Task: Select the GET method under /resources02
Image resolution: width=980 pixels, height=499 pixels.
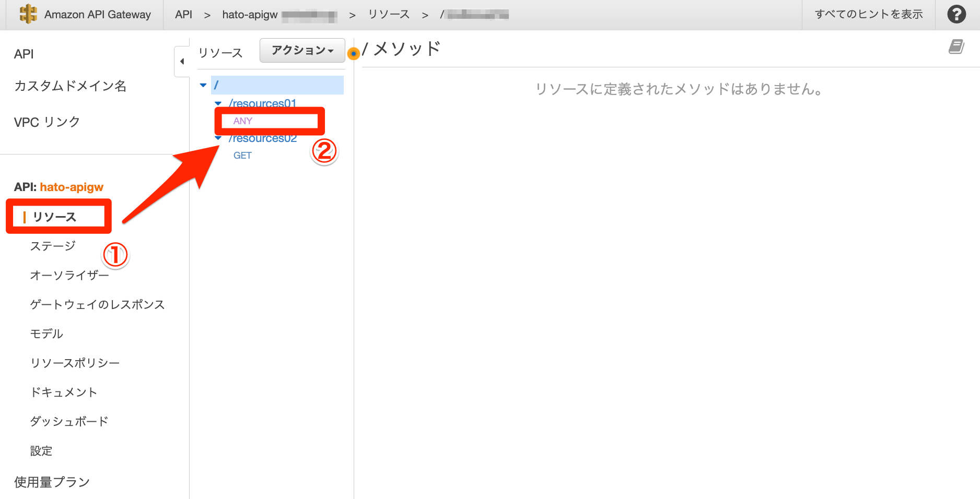Action: click(242, 155)
